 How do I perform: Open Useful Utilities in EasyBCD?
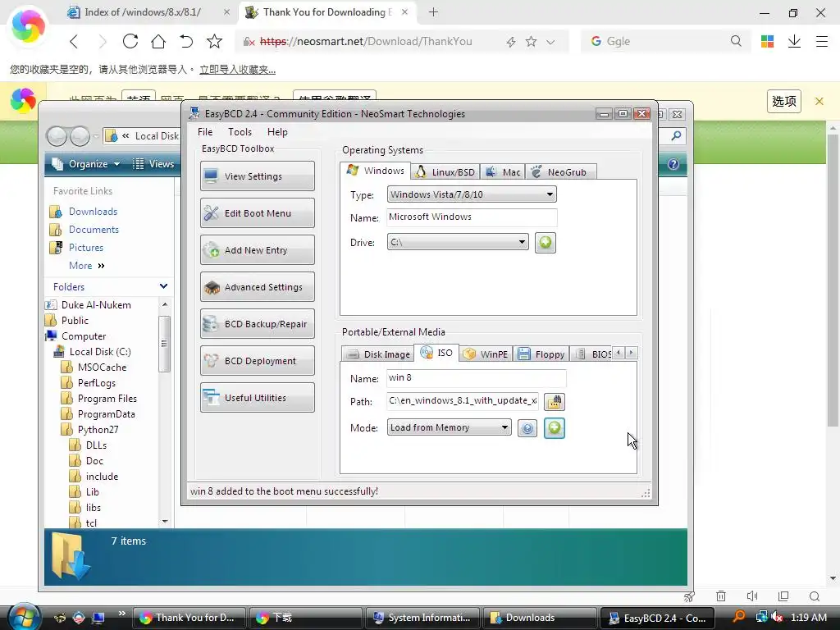257,398
